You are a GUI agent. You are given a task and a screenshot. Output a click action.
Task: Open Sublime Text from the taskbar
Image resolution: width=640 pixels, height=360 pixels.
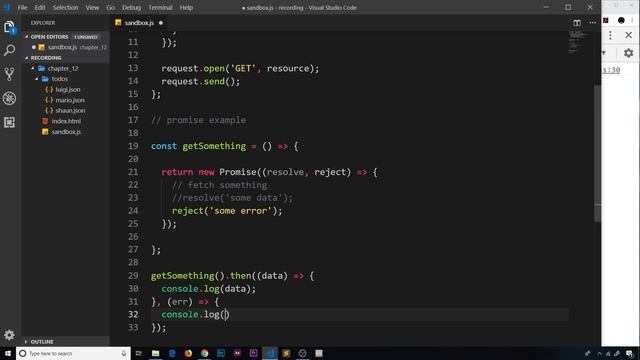(286, 353)
